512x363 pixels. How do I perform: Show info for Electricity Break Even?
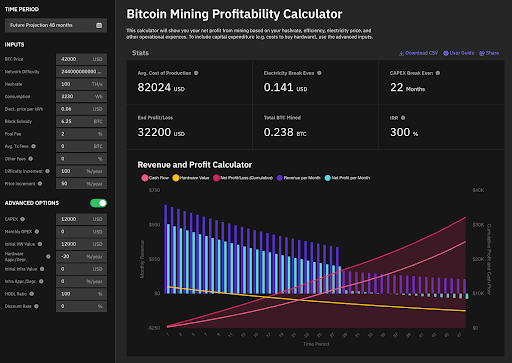click(319, 73)
